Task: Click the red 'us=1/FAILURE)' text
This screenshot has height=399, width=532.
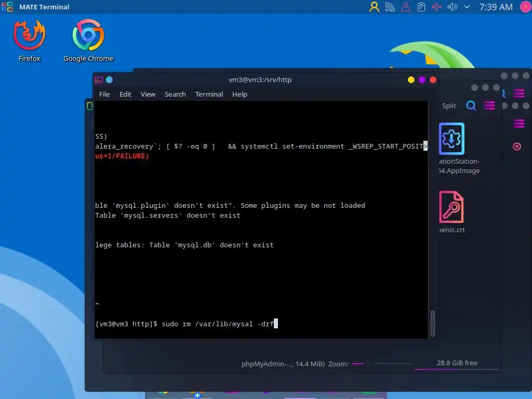Action: [122, 156]
